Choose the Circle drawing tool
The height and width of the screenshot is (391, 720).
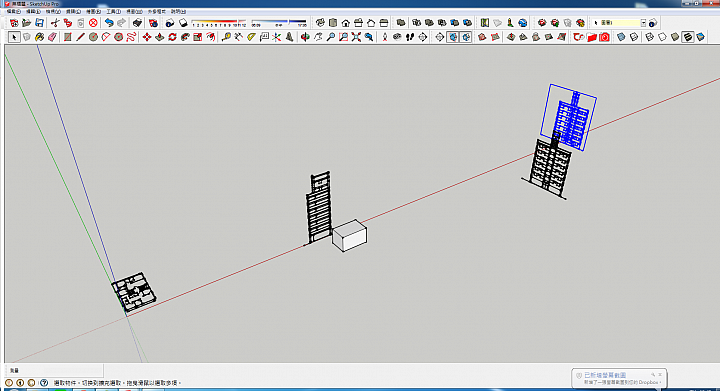pos(93,37)
